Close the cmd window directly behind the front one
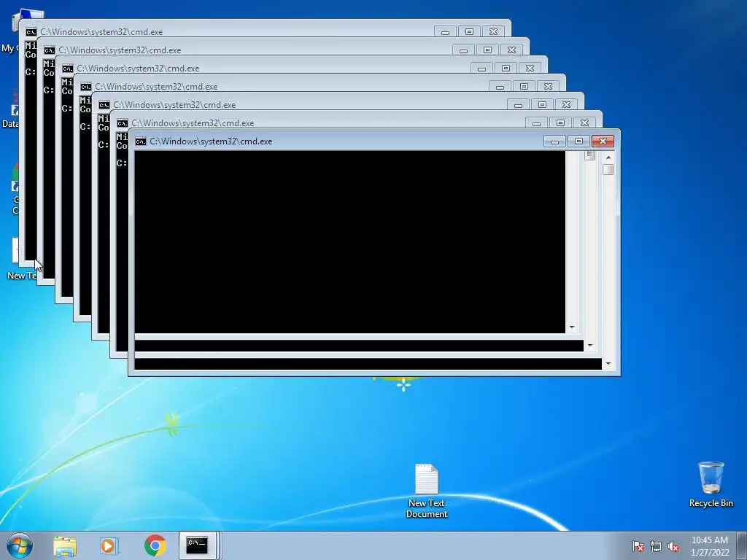 click(x=584, y=122)
